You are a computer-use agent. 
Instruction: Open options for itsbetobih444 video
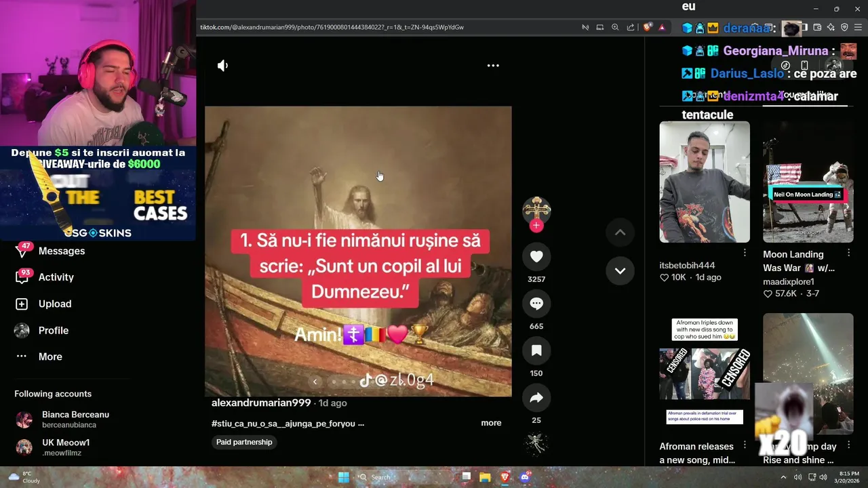point(745,253)
